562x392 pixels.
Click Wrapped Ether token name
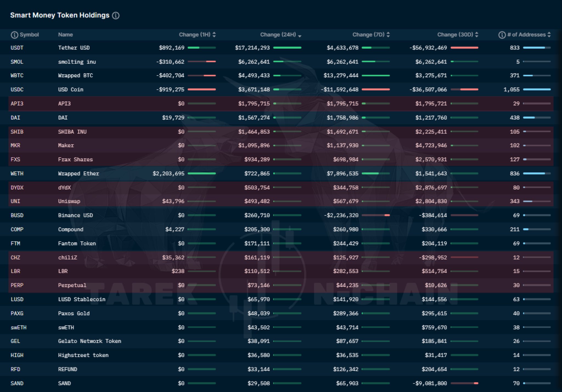click(78, 173)
